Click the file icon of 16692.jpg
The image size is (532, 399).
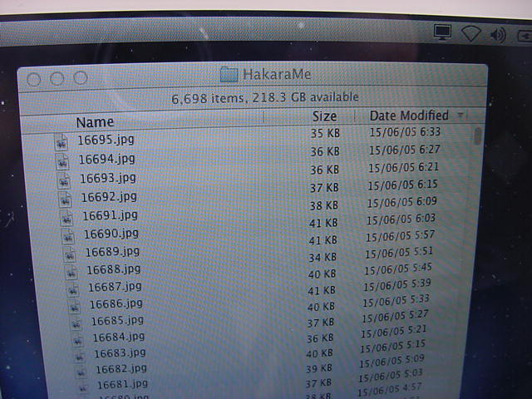coord(65,199)
